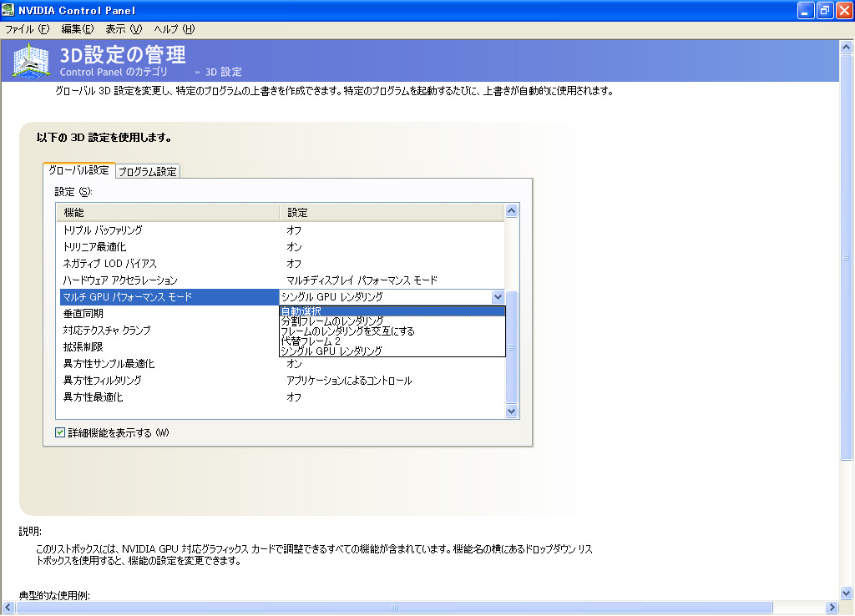The image size is (855, 616).
Task: Choose 自動選択 from the dropdown list
Action: point(392,311)
